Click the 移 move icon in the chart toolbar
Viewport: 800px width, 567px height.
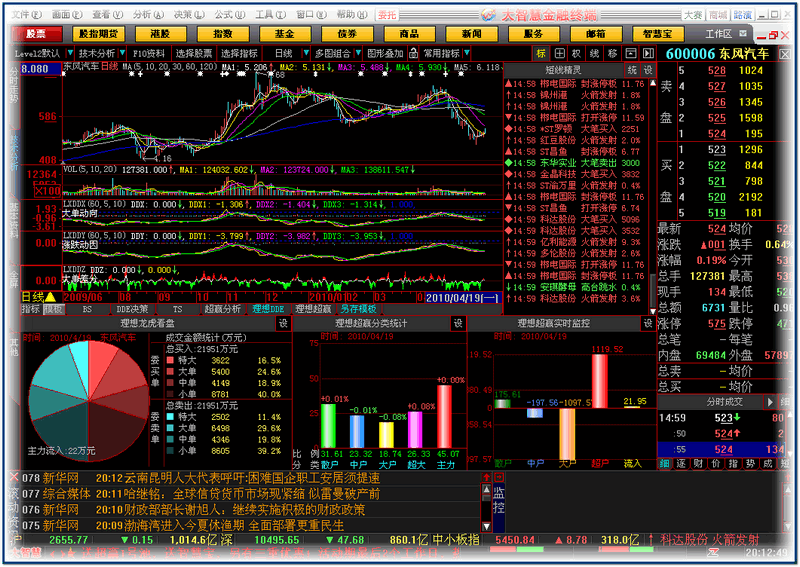613,53
